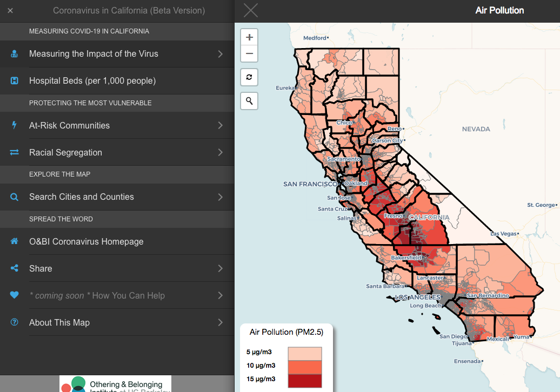Click the Santa Barbara label on the map
This screenshot has width=560, height=392.
[x=385, y=286]
